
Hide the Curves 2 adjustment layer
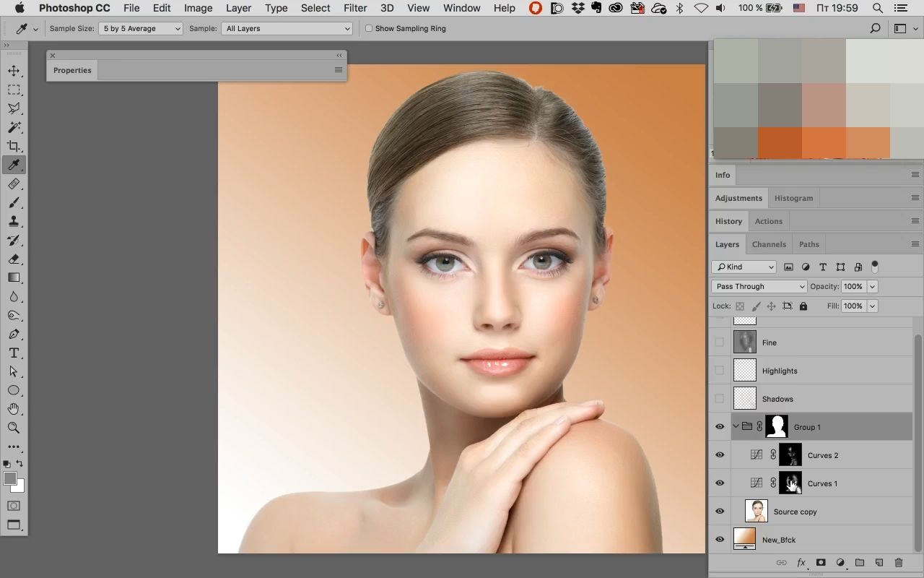(x=719, y=455)
